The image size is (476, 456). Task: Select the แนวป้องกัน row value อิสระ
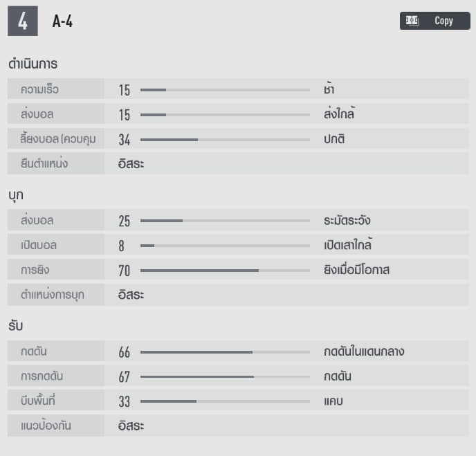131,426
